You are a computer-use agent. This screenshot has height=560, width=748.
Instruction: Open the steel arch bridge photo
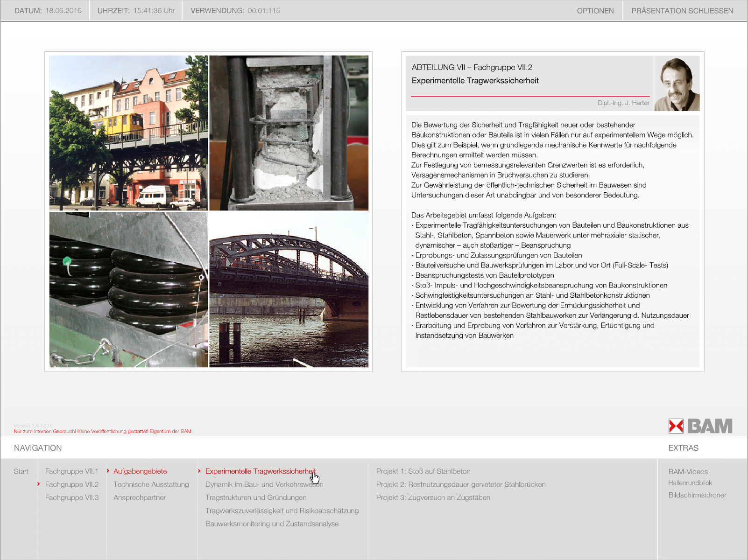point(289,289)
